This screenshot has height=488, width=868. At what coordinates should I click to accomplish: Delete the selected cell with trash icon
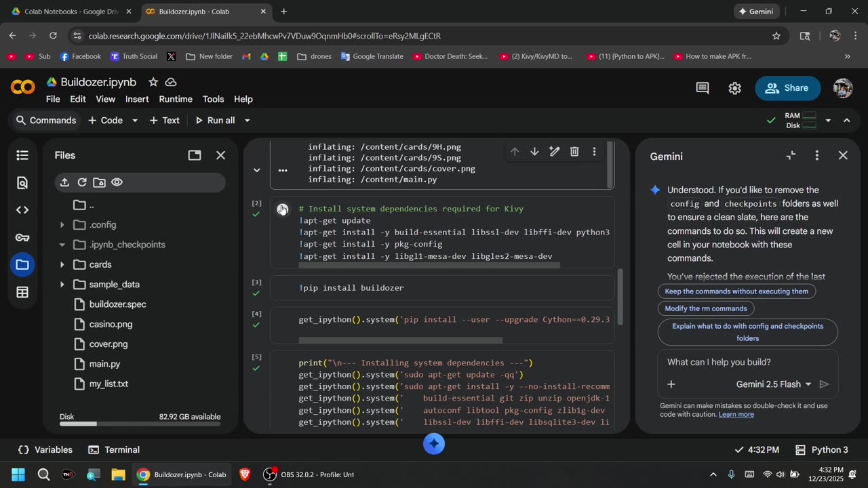(574, 152)
